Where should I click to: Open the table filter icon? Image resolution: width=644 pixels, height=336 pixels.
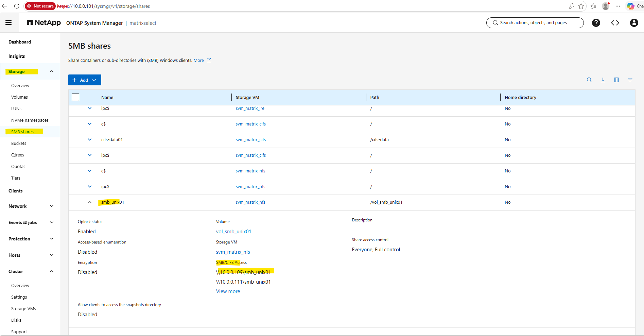[x=630, y=80]
